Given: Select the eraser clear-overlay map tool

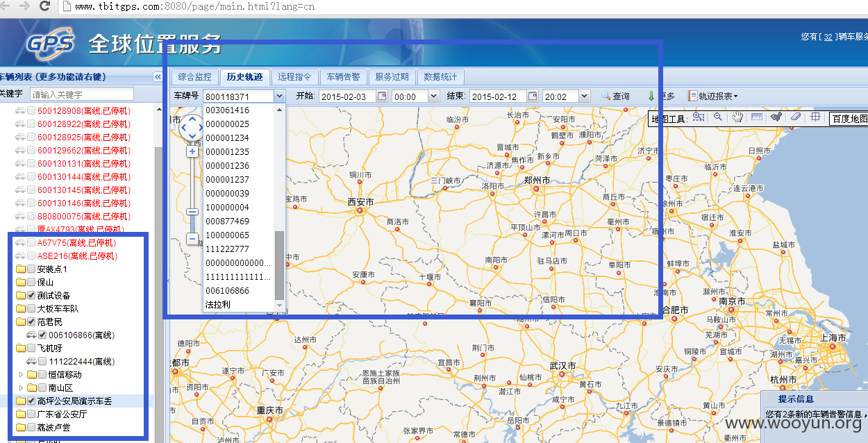Looking at the screenshot, I should 796,117.
